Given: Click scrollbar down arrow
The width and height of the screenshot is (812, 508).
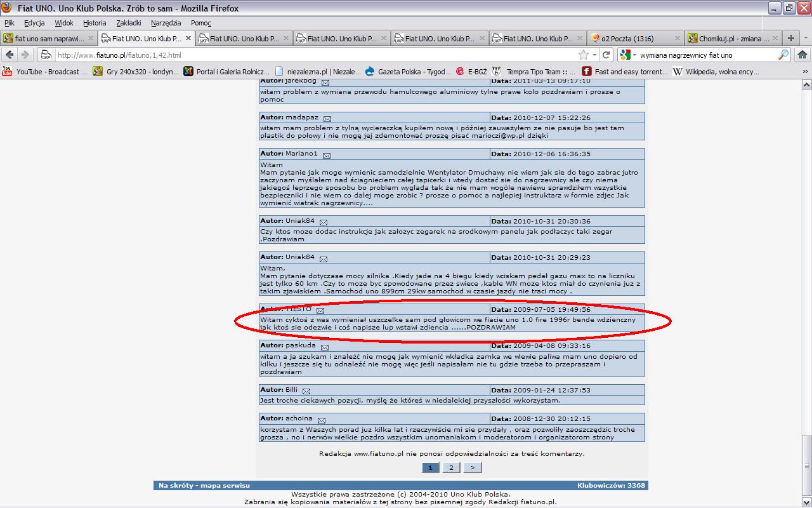Looking at the screenshot, I should pyautogui.click(x=806, y=501).
